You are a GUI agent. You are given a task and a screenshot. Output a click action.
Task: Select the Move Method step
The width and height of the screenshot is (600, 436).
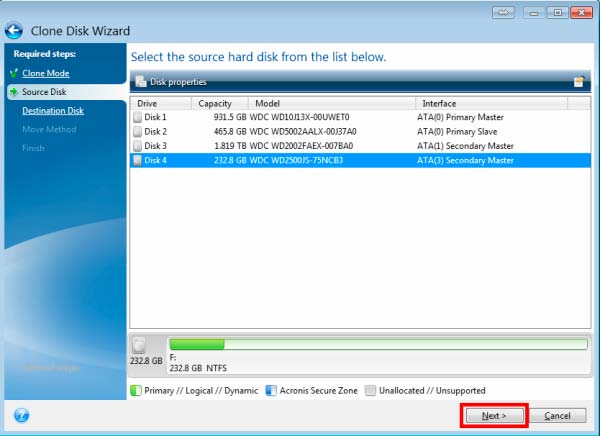click(49, 129)
